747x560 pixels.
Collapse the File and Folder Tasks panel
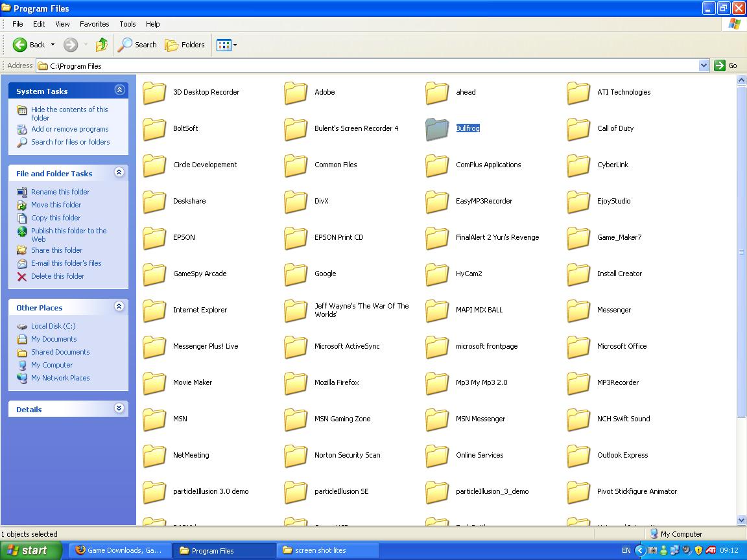119,173
